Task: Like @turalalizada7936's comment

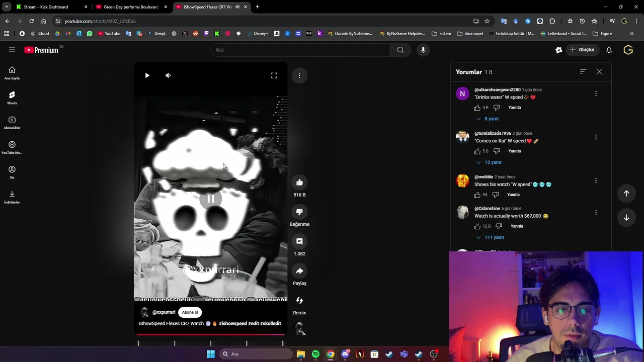Action: pos(477,151)
